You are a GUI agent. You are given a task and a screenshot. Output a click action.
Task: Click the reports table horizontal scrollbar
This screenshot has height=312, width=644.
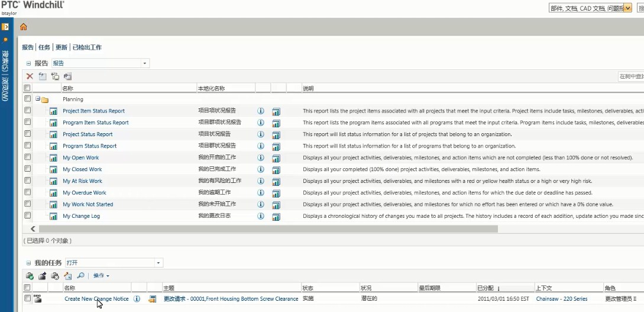pos(268,229)
